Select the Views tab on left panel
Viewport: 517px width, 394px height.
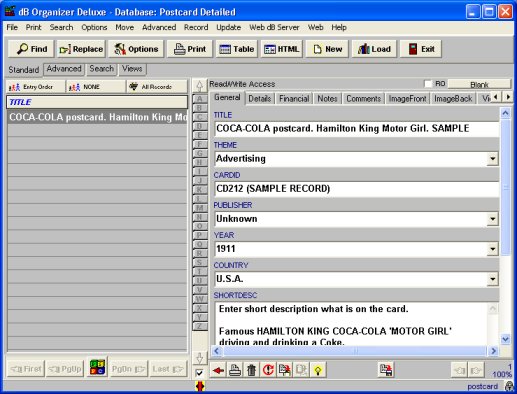[x=132, y=69]
